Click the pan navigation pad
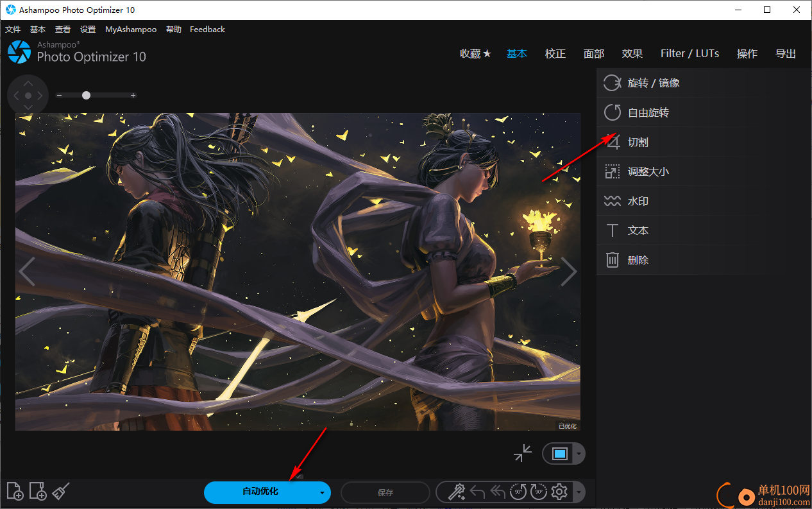The height and width of the screenshot is (509, 812). 28,96
